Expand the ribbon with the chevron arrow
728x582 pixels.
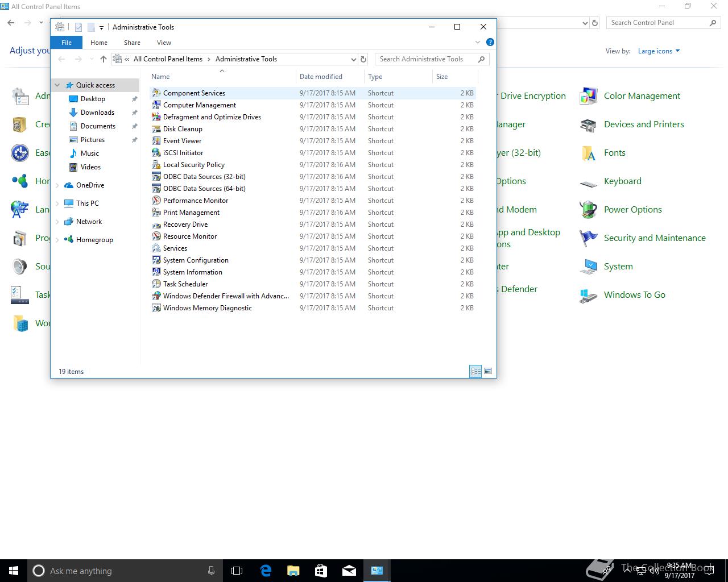pos(478,42)
